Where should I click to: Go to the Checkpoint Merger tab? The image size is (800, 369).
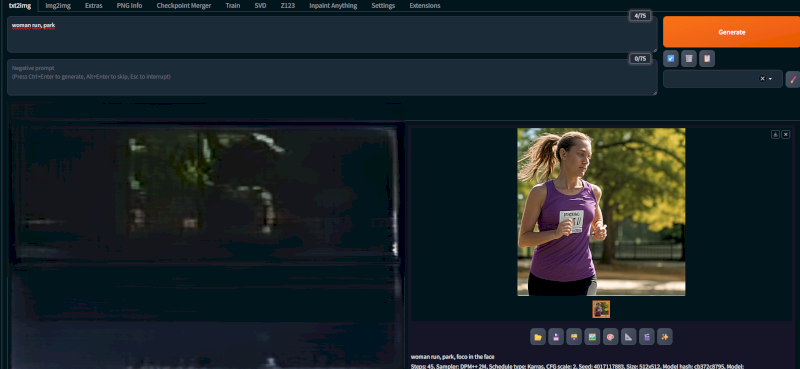pyautogui.click(x=184, y=6)
